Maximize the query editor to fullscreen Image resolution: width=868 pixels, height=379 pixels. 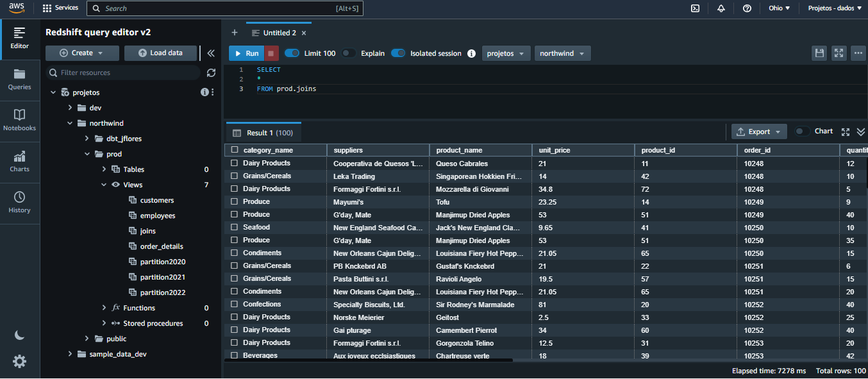(839, 53)
